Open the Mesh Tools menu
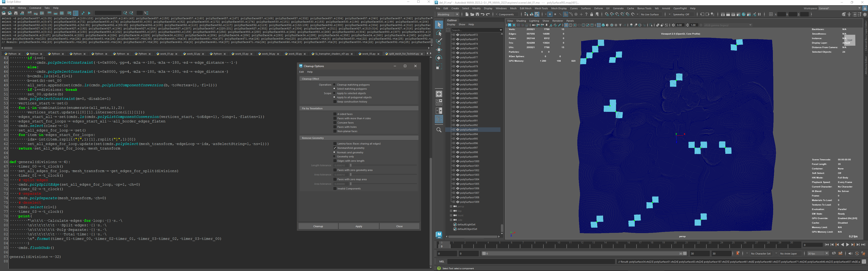The height and width of the screenshot is (271, 868). (x=541, y=8)
